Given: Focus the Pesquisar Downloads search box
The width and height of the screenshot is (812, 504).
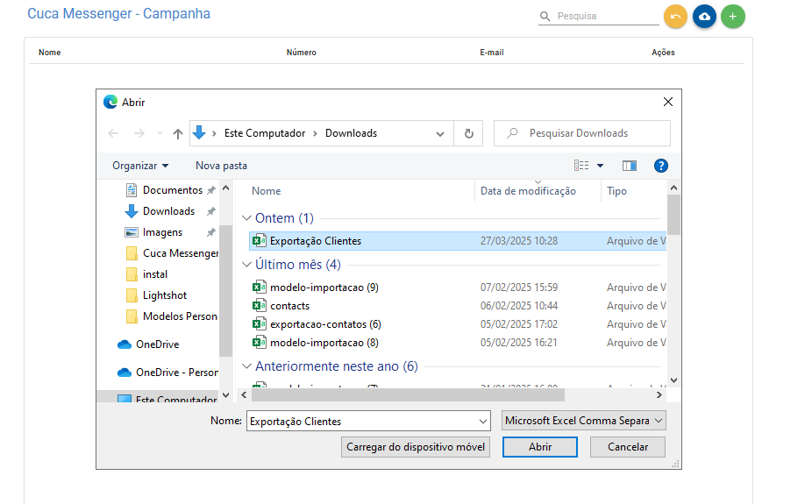Looking at the screenshot, I should 582,133.
